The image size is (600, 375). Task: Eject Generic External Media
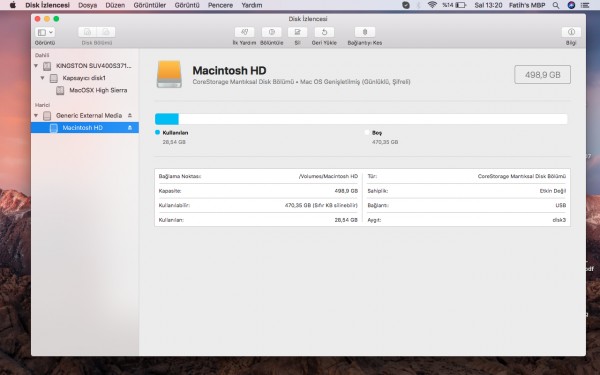click(x=130, y=115)
